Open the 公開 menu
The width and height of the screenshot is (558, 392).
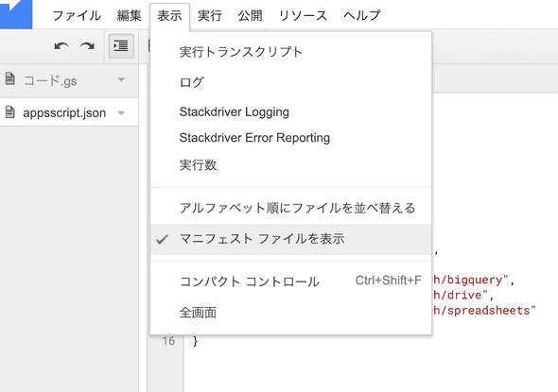[x=251, y=16]
